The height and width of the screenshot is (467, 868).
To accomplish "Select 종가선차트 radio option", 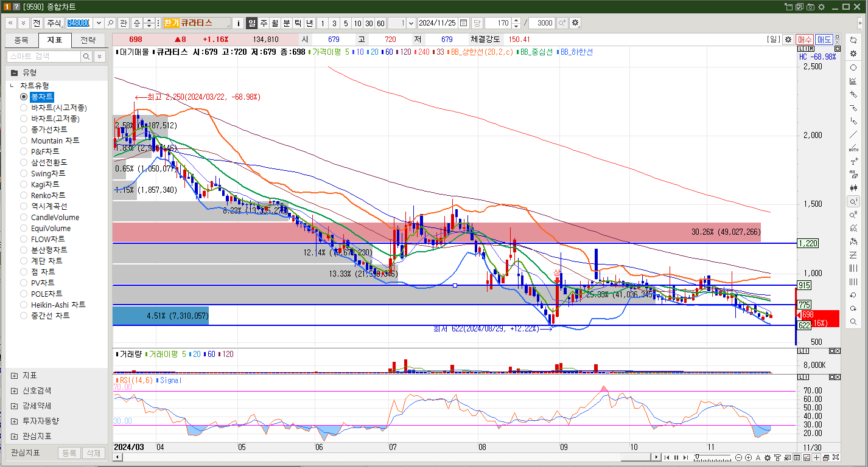I will coord(44,130).
